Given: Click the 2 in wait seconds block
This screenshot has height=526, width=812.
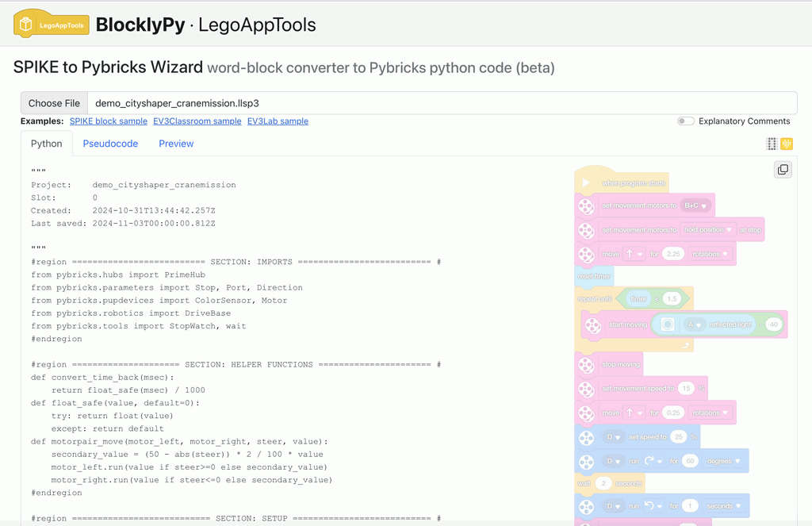Looking at the screenshot, I should (603, 483).
